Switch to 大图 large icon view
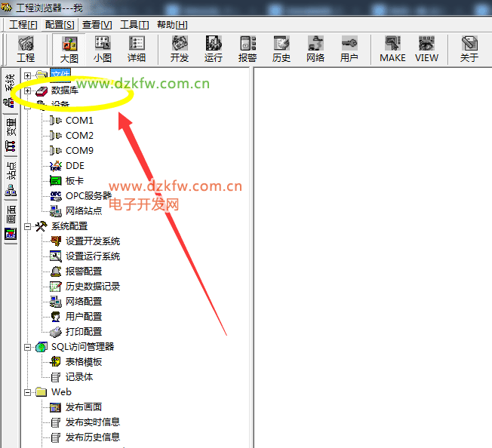The width and height of the screenshot is (492, 448). (x=69, y=49)
